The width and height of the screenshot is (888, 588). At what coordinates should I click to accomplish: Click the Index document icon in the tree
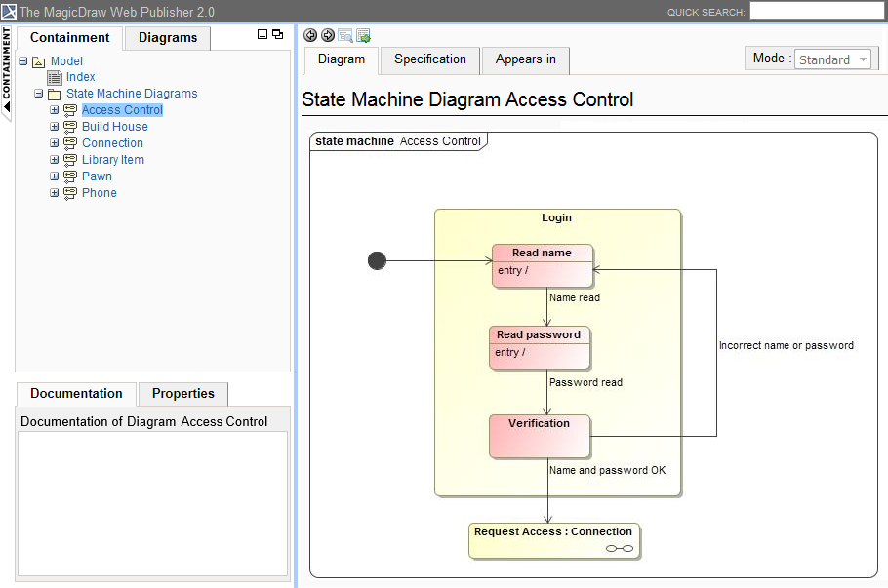click(56, 77)
